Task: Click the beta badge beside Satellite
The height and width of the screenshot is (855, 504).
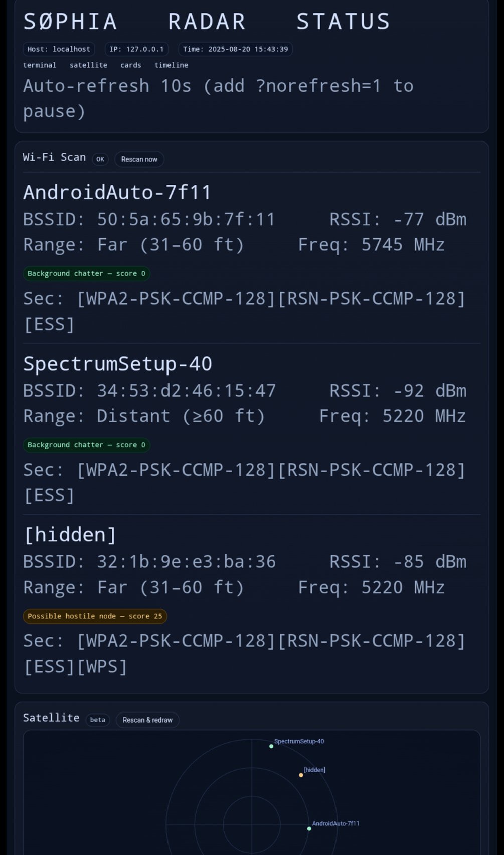Action: (97, 720)
